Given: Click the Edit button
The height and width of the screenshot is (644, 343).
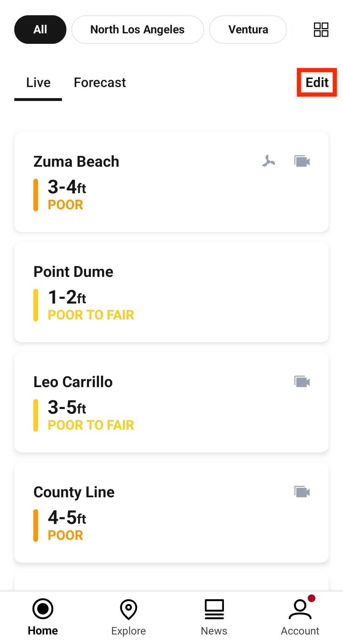Looking at the screenshot, I should [317, 83].
